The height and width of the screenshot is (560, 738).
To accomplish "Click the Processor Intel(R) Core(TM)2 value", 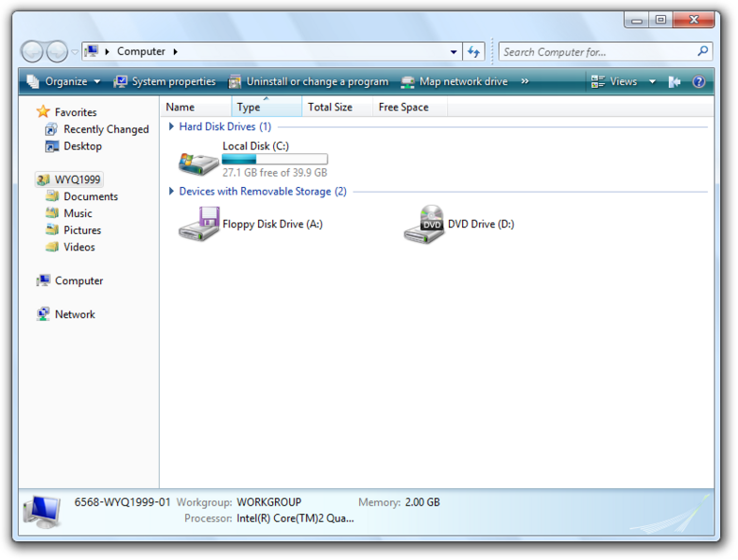I will [295, 518].
